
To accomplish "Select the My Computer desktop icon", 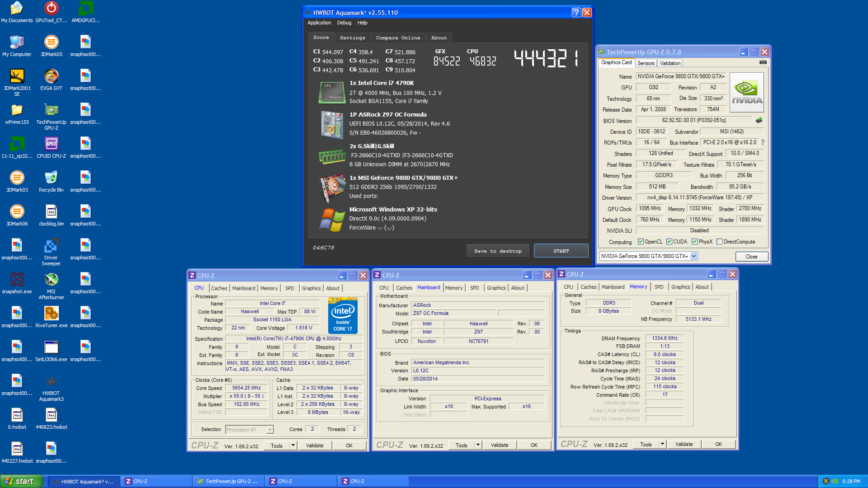I will (x=17, y=46).
